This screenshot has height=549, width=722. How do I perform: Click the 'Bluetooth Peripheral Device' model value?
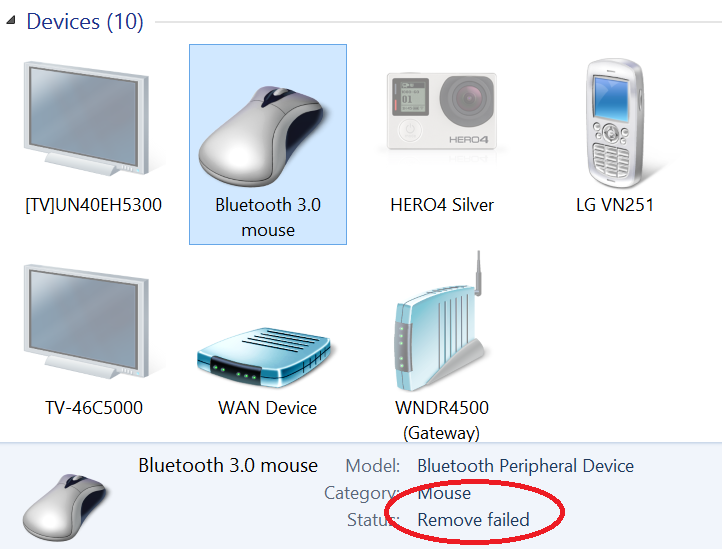525,466
